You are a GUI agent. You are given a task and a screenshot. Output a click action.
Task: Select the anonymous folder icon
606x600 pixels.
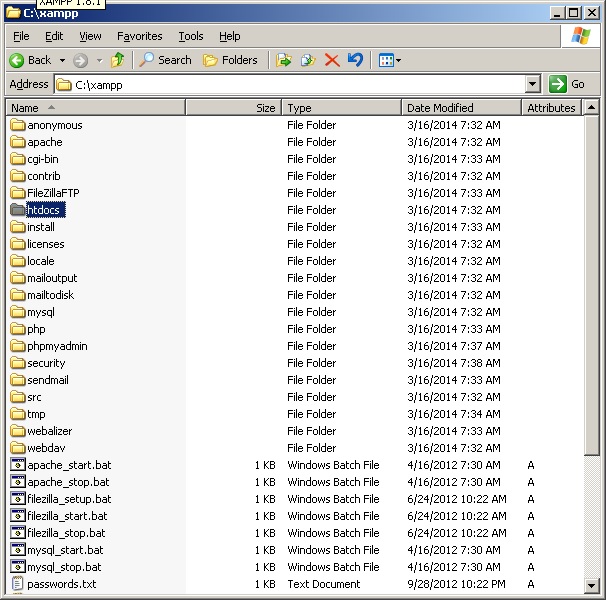pyautogui.click(x=18, y=125)
